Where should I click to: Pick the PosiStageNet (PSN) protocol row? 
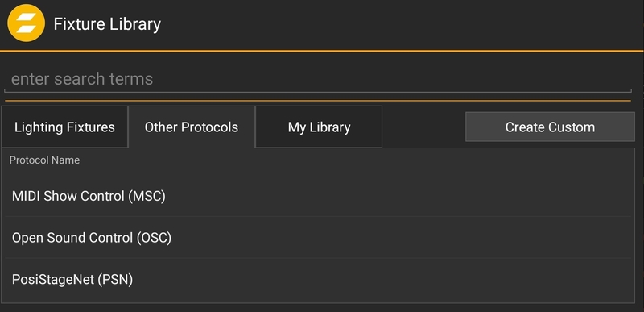(x=318, y=280)
